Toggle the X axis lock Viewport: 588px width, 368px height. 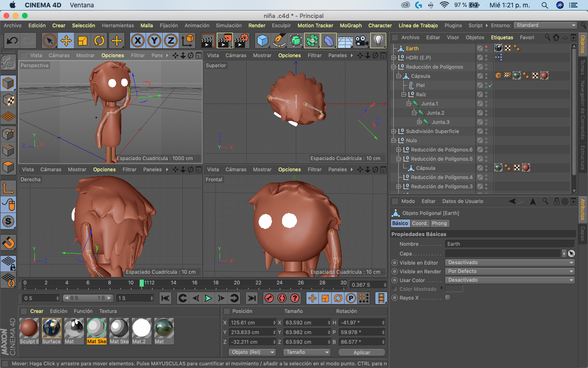pyautogui.click(x=137, y=41)
